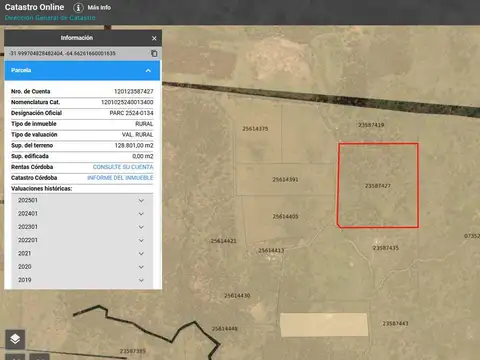This screenshot has width=480, height=360.
Task: Expand the 2020 valuation row
Action: (82, 267)
